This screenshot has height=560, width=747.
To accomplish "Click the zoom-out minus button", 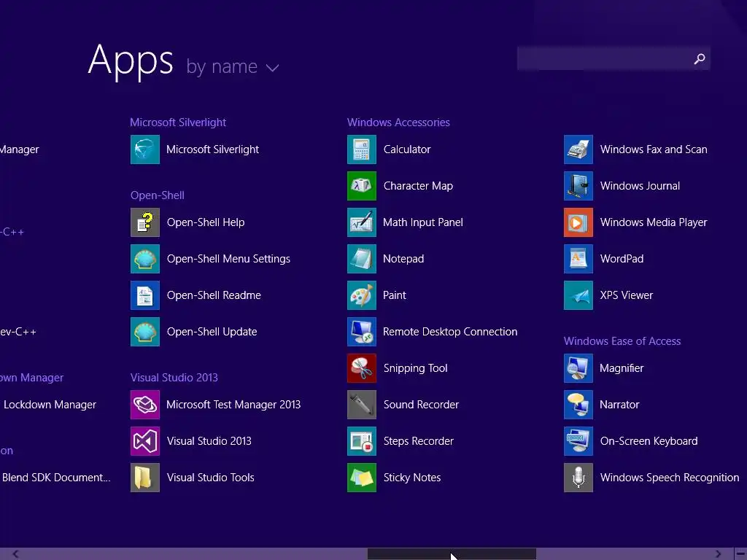I will (740, 554).
